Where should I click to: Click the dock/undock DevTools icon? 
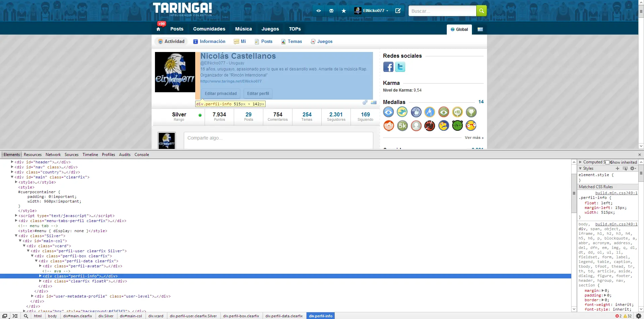pos(5,316)
